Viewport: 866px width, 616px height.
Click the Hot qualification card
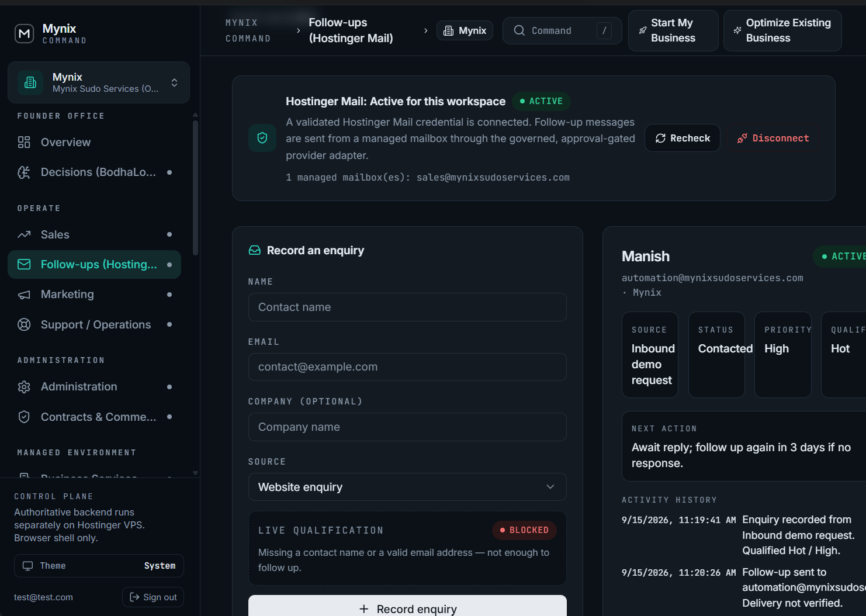pyautogui.click(x=844, y=355)
